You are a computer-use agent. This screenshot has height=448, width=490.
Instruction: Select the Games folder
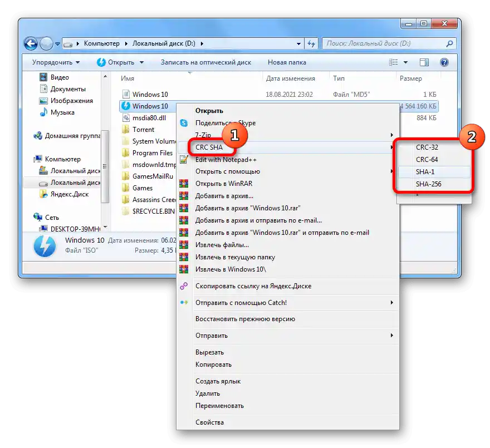pyautogui.click(x=138, y=188)
